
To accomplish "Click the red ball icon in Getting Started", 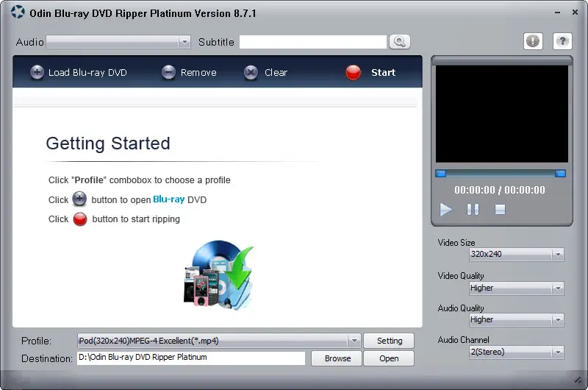I will (80, 219).
